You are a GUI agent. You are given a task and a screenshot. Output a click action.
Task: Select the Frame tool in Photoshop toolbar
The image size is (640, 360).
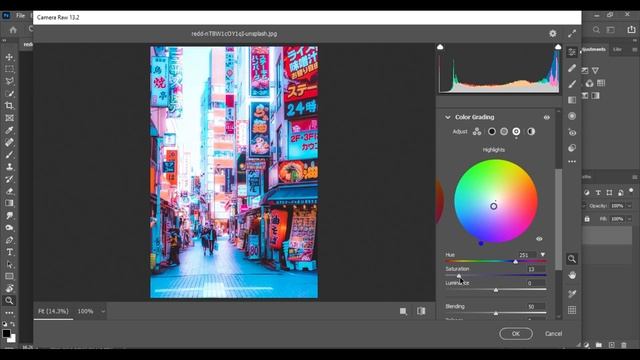click(x=9, y=118)
